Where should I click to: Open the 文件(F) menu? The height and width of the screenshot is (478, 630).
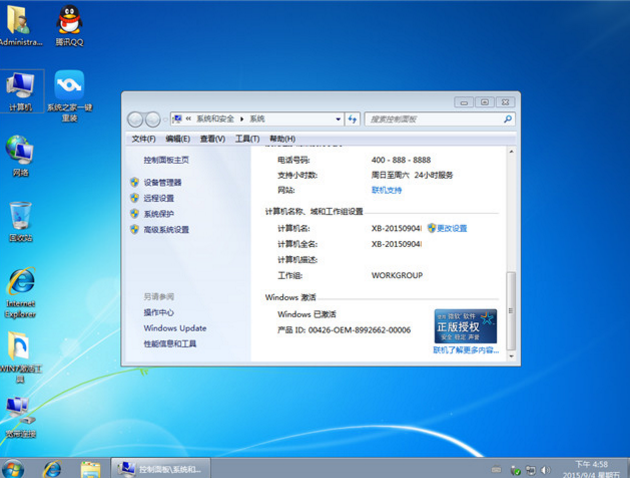[143, 139]
